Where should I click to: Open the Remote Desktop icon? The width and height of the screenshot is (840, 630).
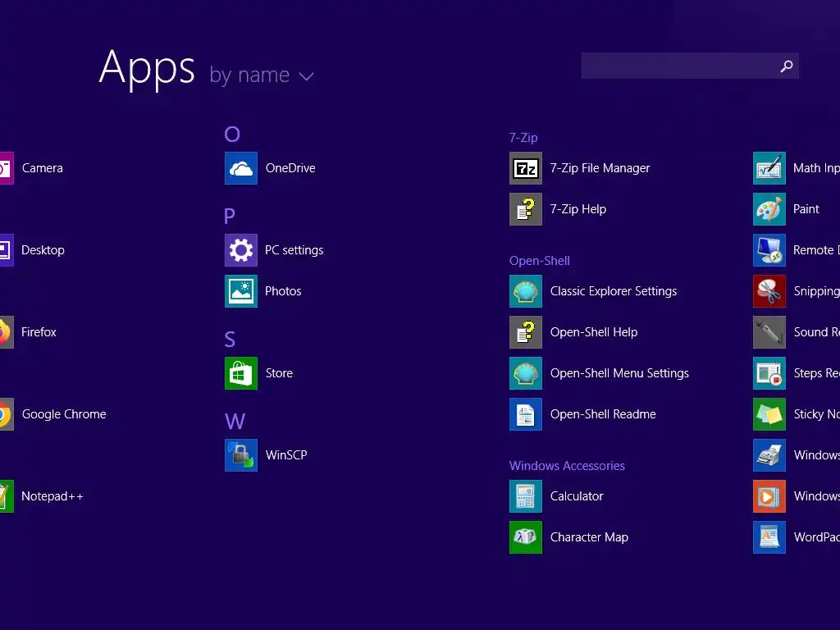(769, 250)
